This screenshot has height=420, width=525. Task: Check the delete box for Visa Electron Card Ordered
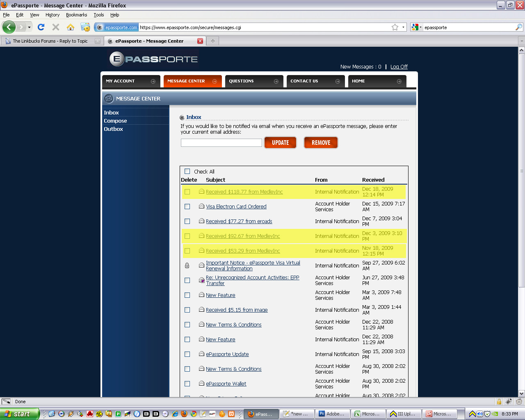point(187,206)
